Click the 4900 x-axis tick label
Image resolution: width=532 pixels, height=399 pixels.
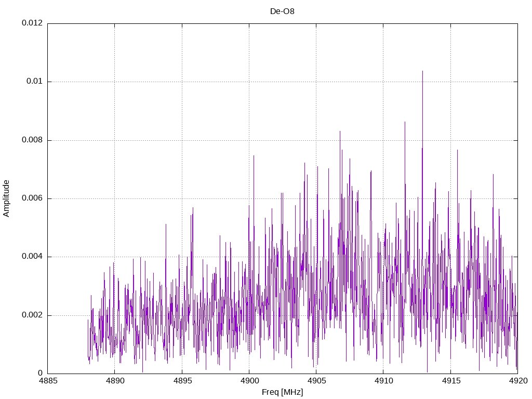point(249,381)
